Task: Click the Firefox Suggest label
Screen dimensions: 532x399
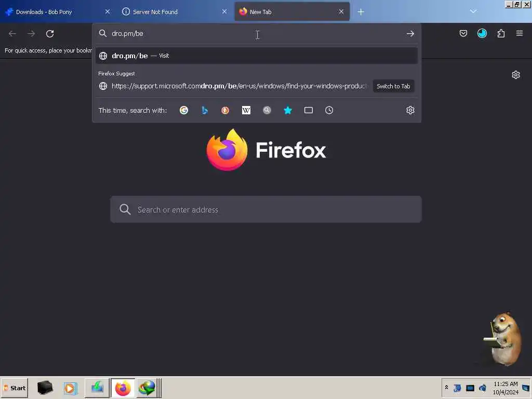Action: point(116,74)
